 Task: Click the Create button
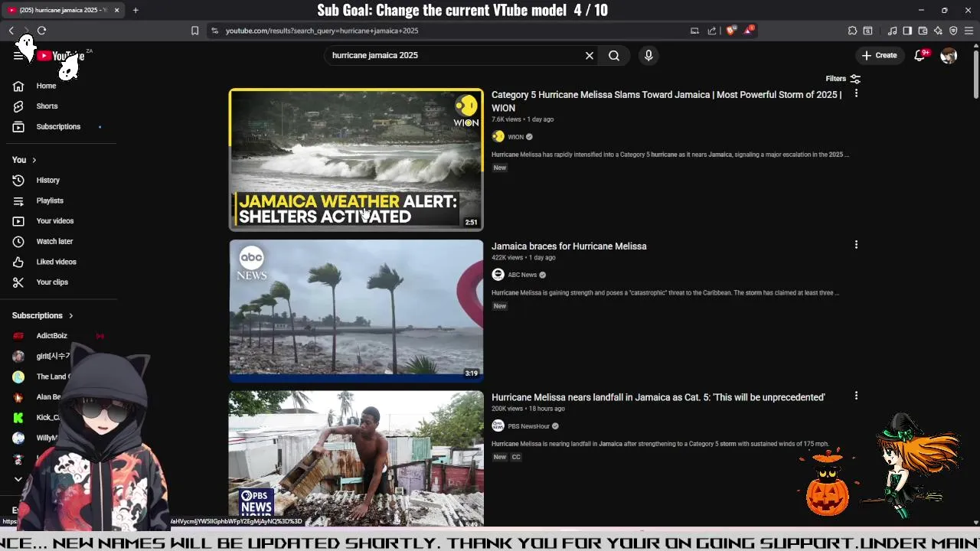[x=879, y=55]
